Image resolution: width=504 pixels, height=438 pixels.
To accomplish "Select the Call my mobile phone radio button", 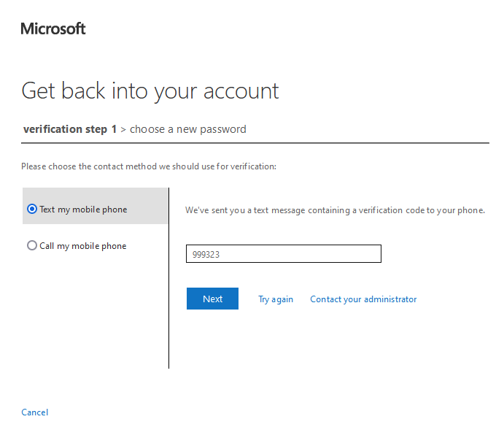I will click(x=32, y=246).
